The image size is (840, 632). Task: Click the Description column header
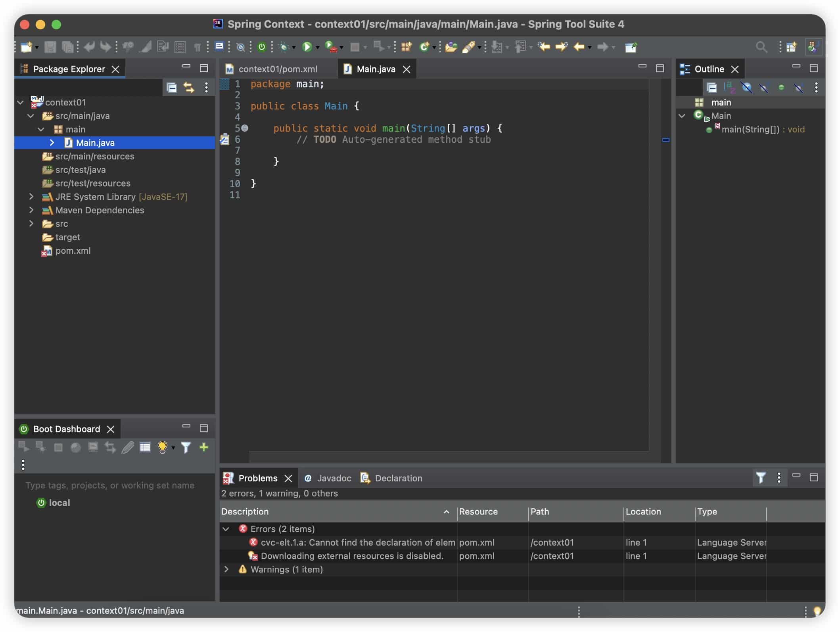click(338, 511)
